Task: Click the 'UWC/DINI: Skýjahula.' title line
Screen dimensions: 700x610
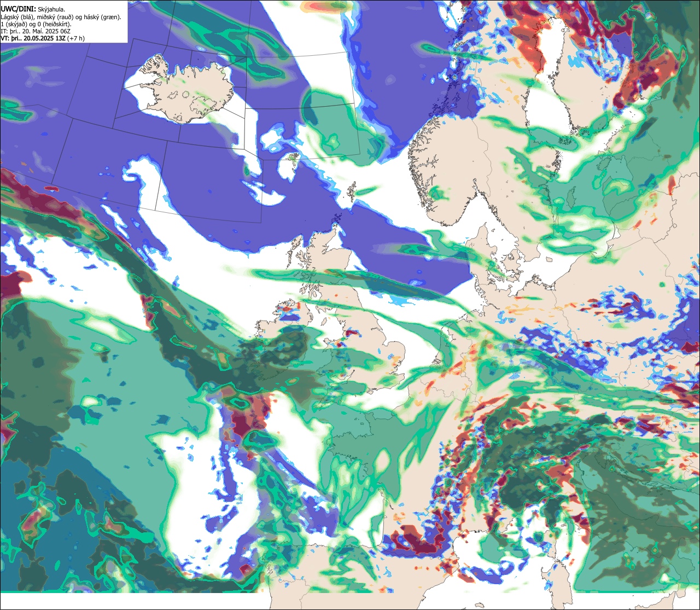Action: tap(33, 9)
